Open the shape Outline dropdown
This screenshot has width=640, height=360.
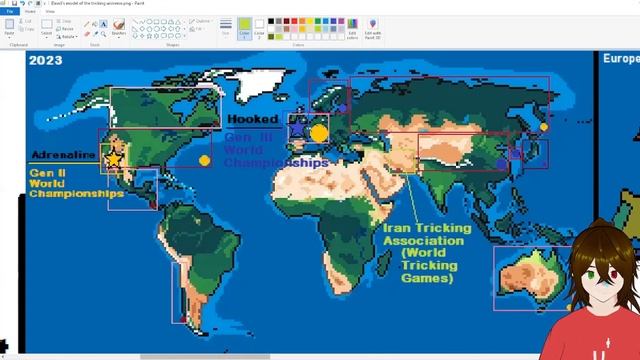(x=200, y=21)
